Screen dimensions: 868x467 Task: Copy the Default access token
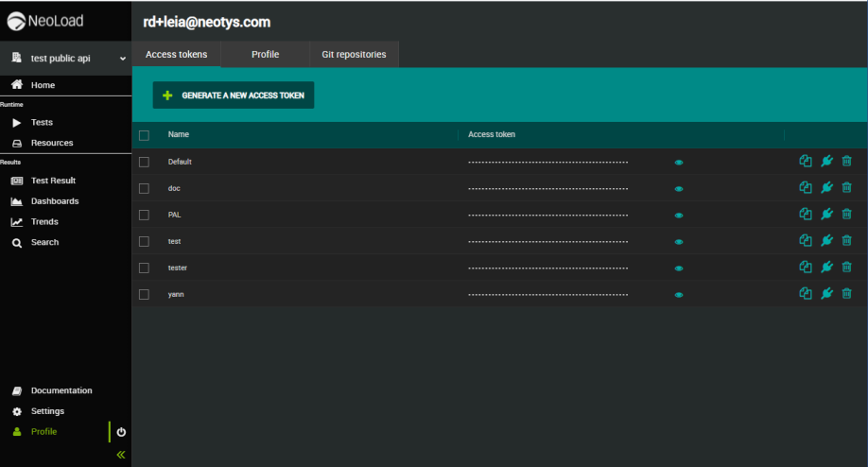click(806, 161)
